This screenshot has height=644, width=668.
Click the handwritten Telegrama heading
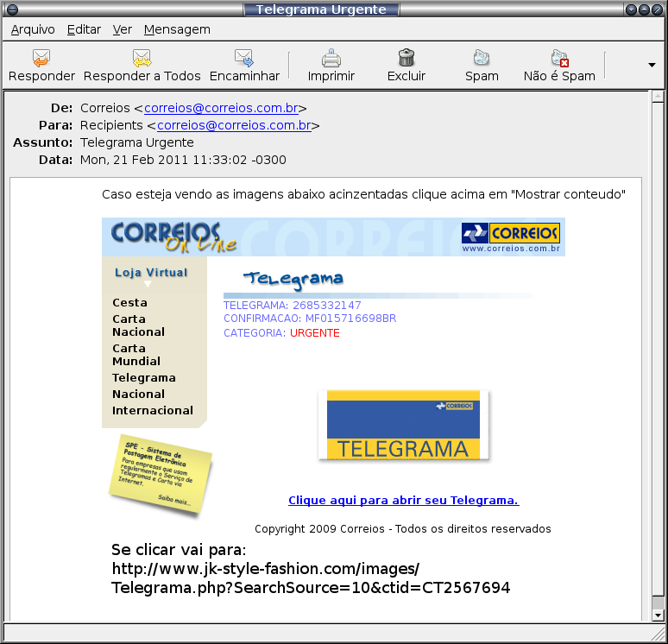293,279
